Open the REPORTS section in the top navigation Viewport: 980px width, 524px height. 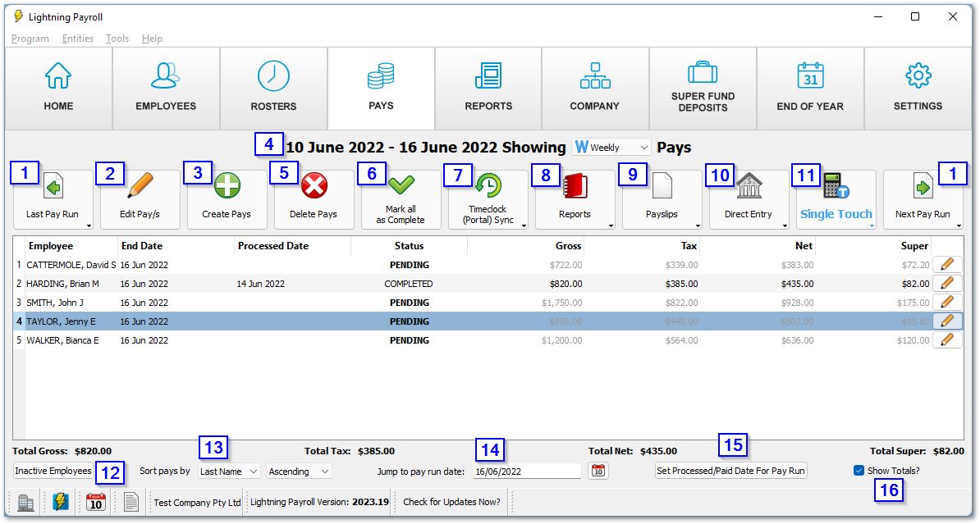pyautogui.click(x=488, y=88)
